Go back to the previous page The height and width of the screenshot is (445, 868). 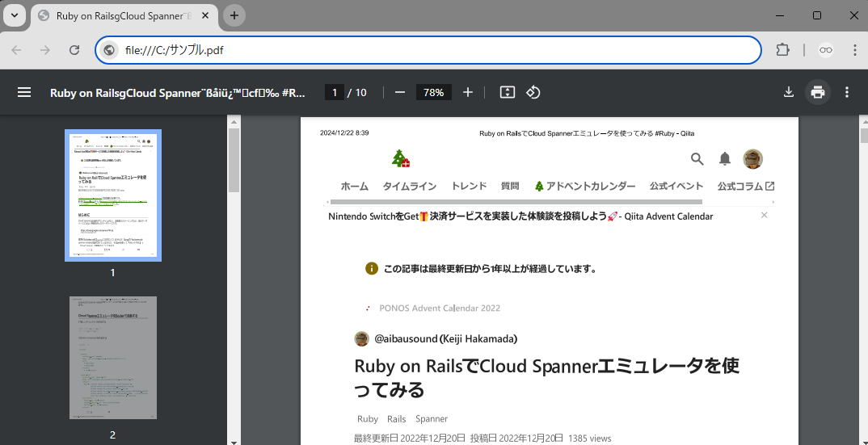pyautogui.click(x=16, y=50)
